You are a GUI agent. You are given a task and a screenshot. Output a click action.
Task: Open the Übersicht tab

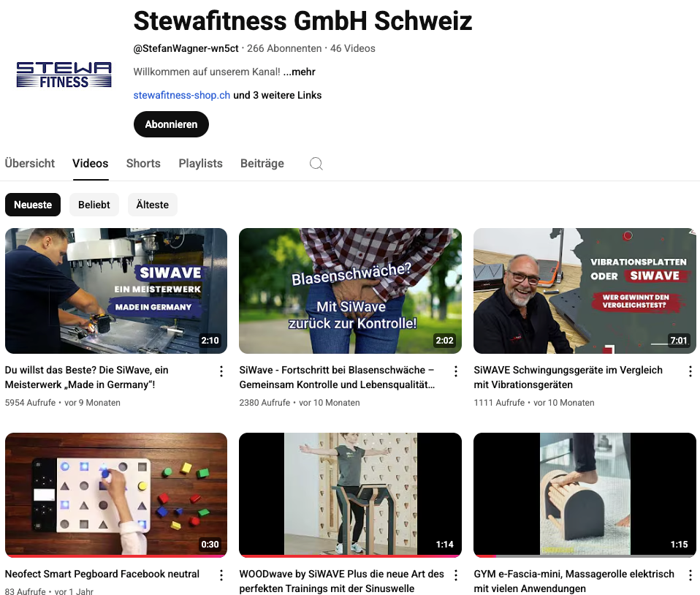click(x=29, y=164)
